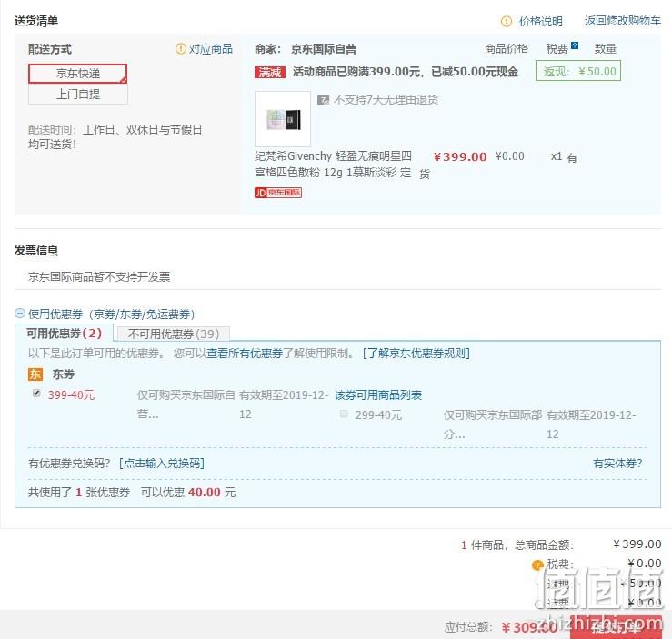Check the 299-40元 coupon checkbox
Image resolution: width=672 pixels, height=639 pixels.
coord(344,414)
